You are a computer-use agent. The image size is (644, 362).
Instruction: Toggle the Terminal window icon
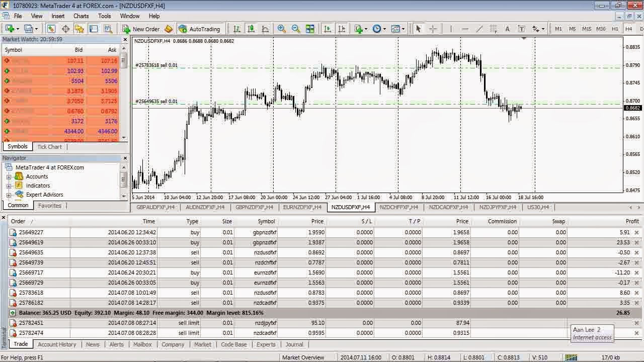pyautogui.click(x=94, y=29)
